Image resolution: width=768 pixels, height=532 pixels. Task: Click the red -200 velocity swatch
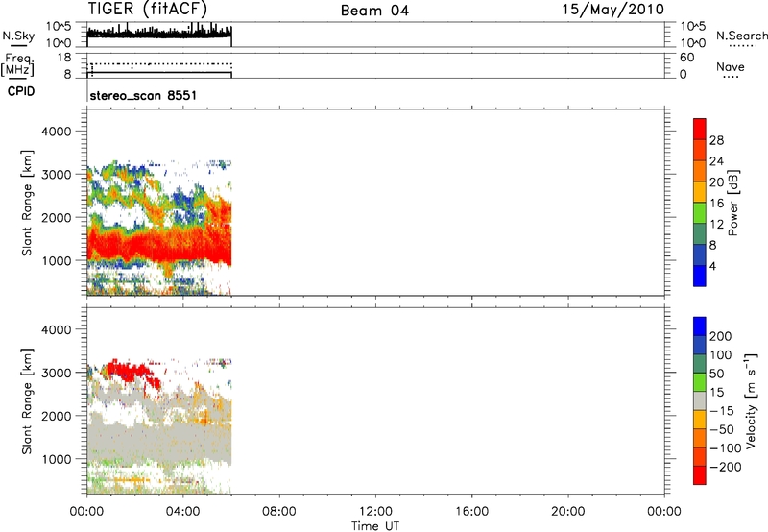700,475
